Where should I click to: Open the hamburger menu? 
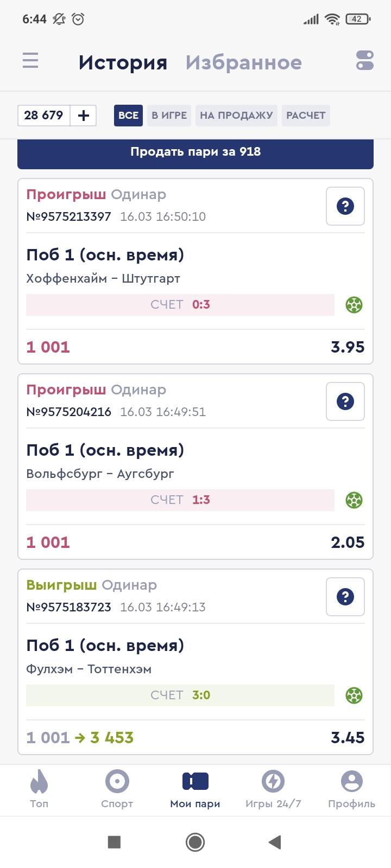pos(30,60)
